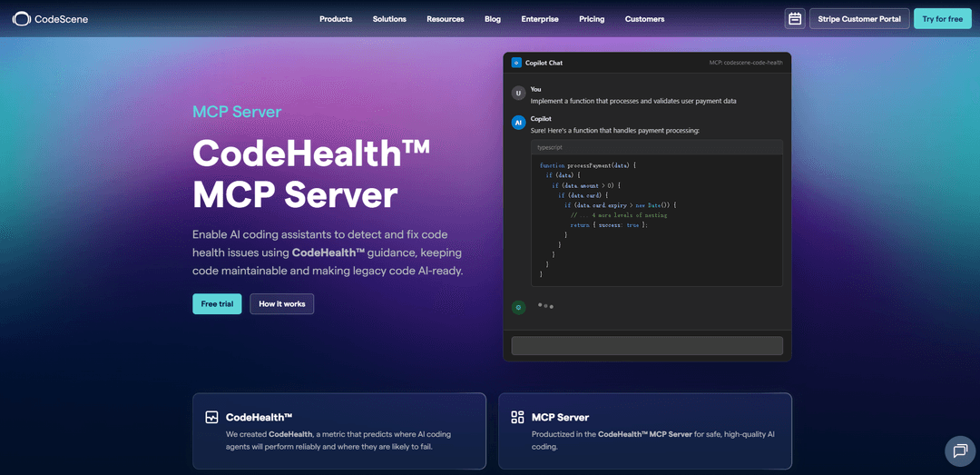
Task: Click the user message about payment data
Action: (633, 101)
